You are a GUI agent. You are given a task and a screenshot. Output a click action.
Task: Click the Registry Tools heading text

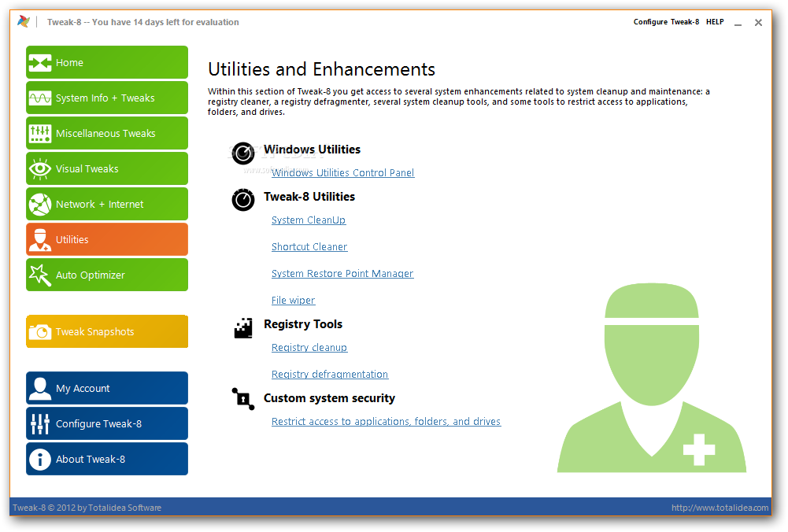pos(303,324)
